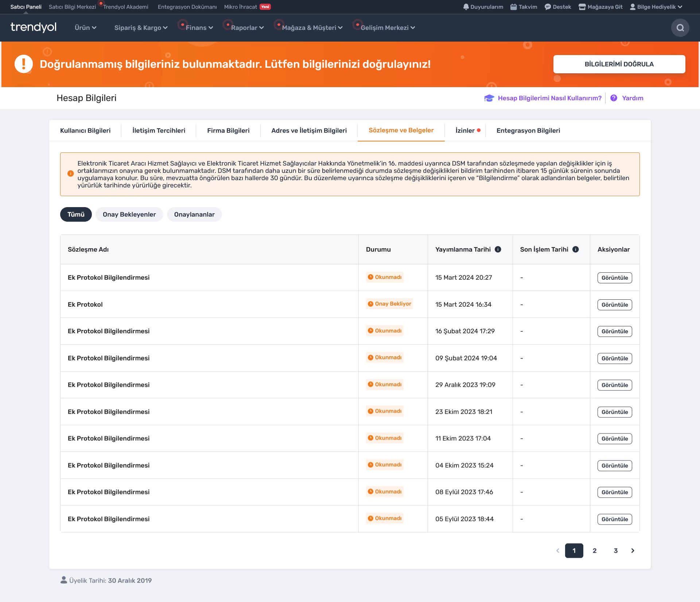
Task: Expand the Sipariş & Kargo dropdown
Action: (x=141, y=28)
